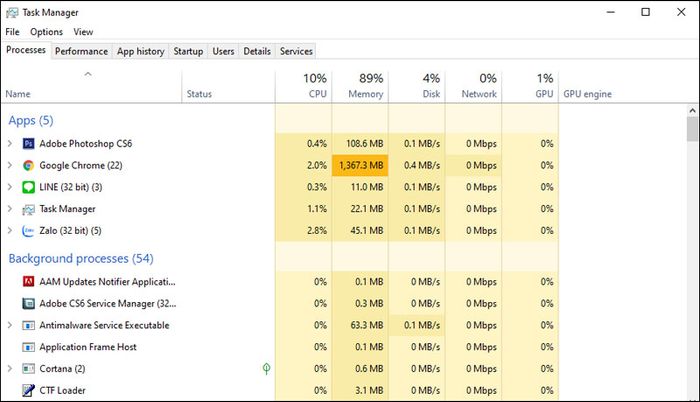The width and height of the screenshot is (700, 402).
Task: Expand the Google Chrome process group
Action: click(10, 165)
